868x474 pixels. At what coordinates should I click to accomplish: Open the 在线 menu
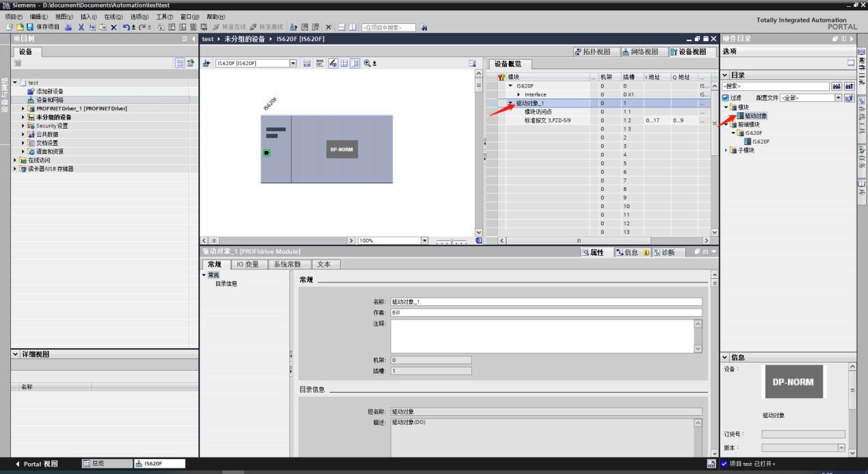(x=115, y=16)
